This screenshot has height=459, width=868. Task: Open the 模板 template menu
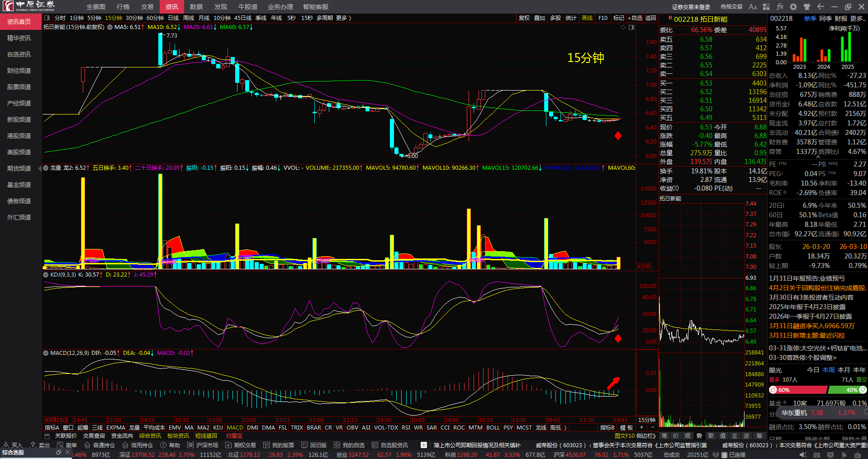626,428
